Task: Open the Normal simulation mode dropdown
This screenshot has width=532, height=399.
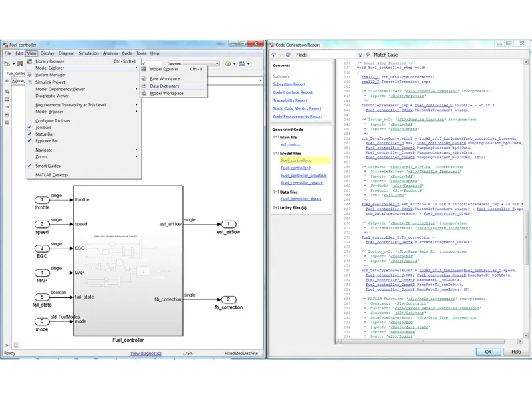Action: [217, 63]
